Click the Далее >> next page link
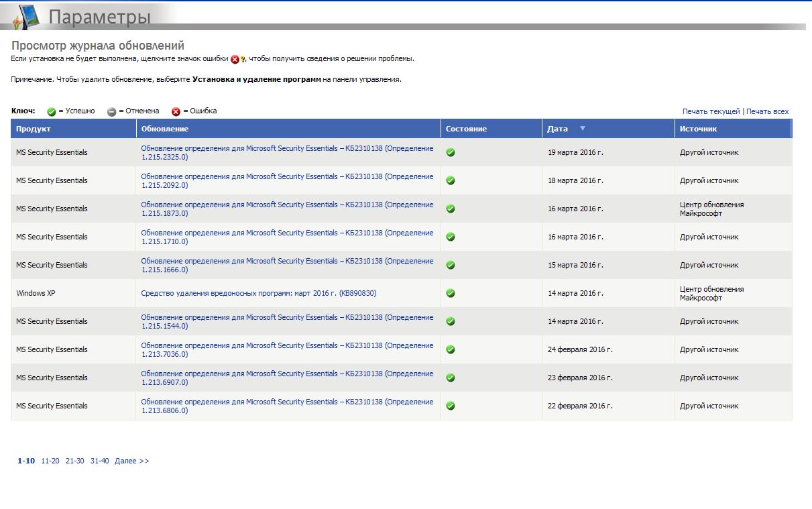Image resolution: width=812 pixels, height=509 pixels. click(x=132, y=461)
